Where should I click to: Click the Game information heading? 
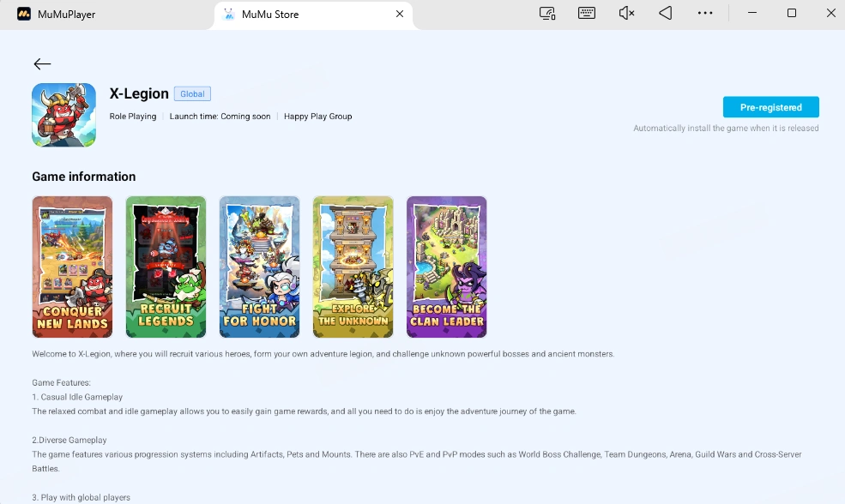pos(83,177)
